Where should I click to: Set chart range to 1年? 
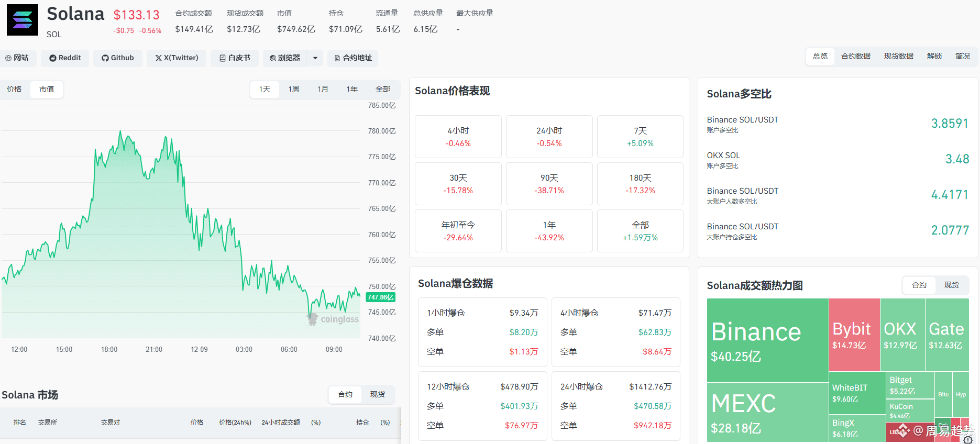pos(352,90)
